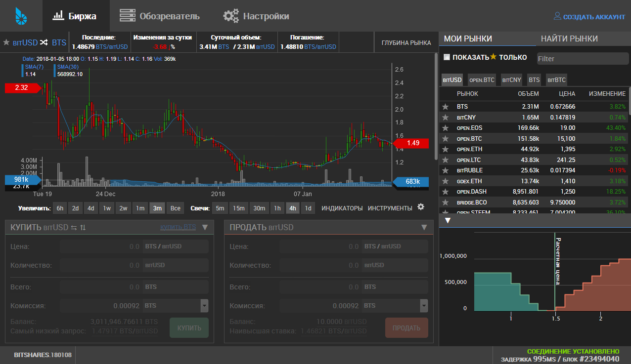Select OPEN.BTC base market tab
The height and width of the screenshot is (364, 631).
click(x=482, y=80)
